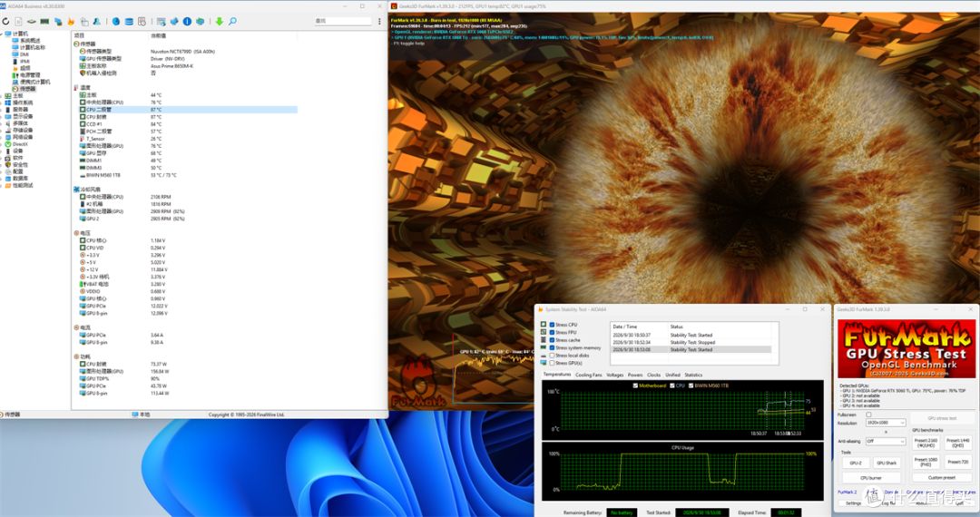Click the user profile icon in AIDA64 toolbar
This screenshot has height=517, width=980.
[x=97, y=21]
